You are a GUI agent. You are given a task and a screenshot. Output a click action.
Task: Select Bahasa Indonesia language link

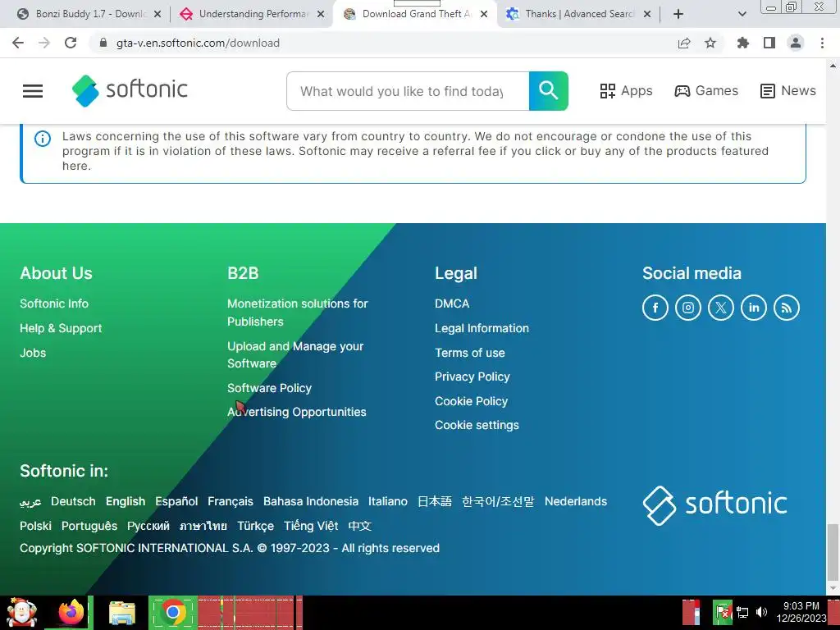click(311, 501)
